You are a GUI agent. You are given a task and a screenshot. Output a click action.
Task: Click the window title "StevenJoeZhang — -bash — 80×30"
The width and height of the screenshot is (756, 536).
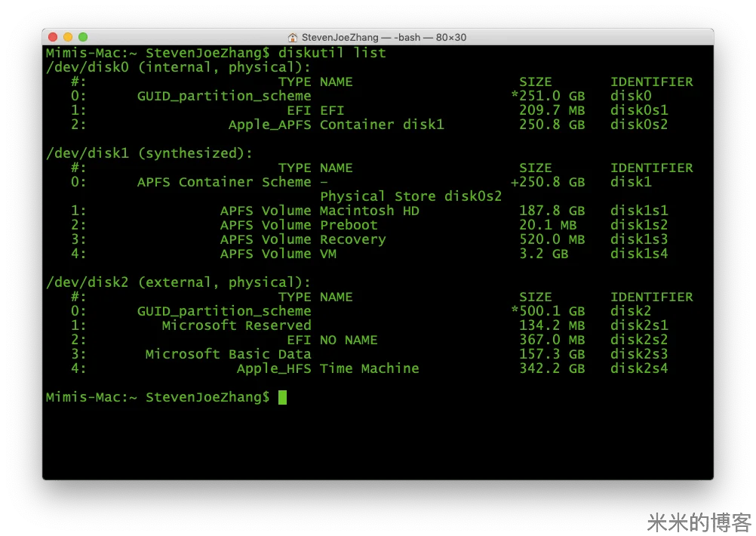[384, 37]
